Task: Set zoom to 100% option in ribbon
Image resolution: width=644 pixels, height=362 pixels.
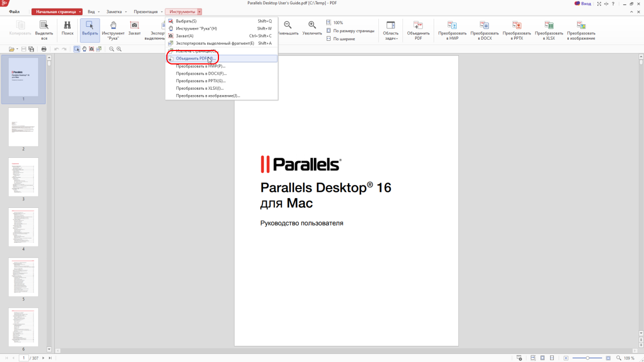Action: [334, 23]
